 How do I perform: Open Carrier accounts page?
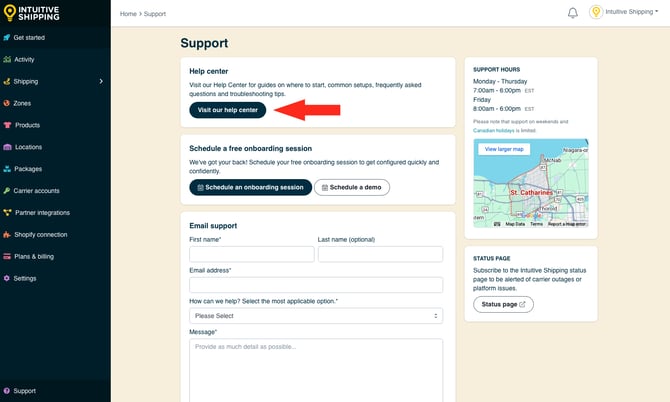[x=36, y=190]
